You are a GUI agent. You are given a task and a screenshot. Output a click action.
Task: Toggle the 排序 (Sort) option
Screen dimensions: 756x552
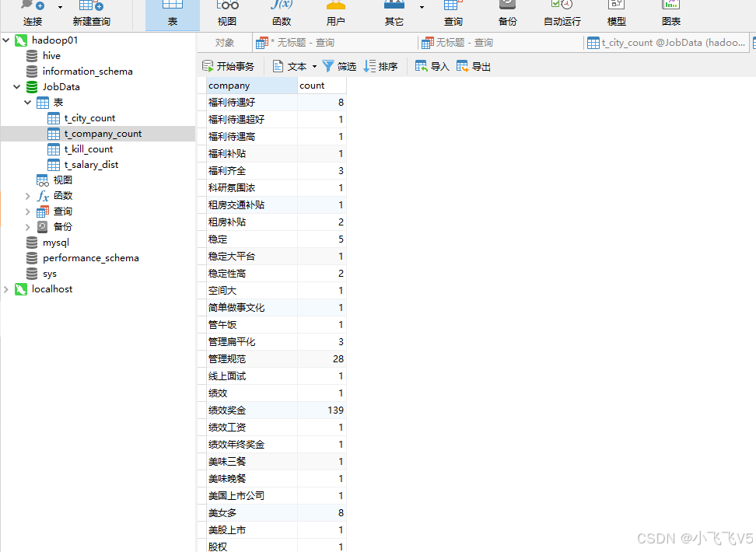[380, 66]
